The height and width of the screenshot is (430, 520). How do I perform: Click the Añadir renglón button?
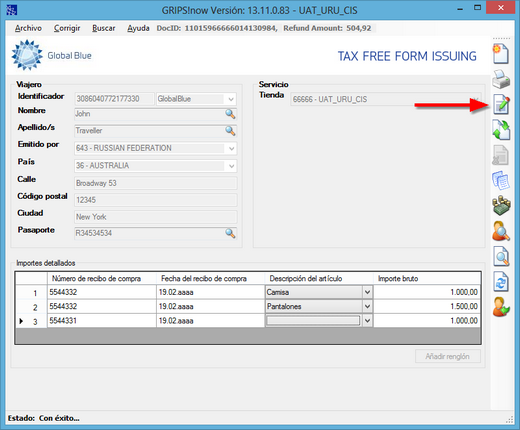click(448, 356)
